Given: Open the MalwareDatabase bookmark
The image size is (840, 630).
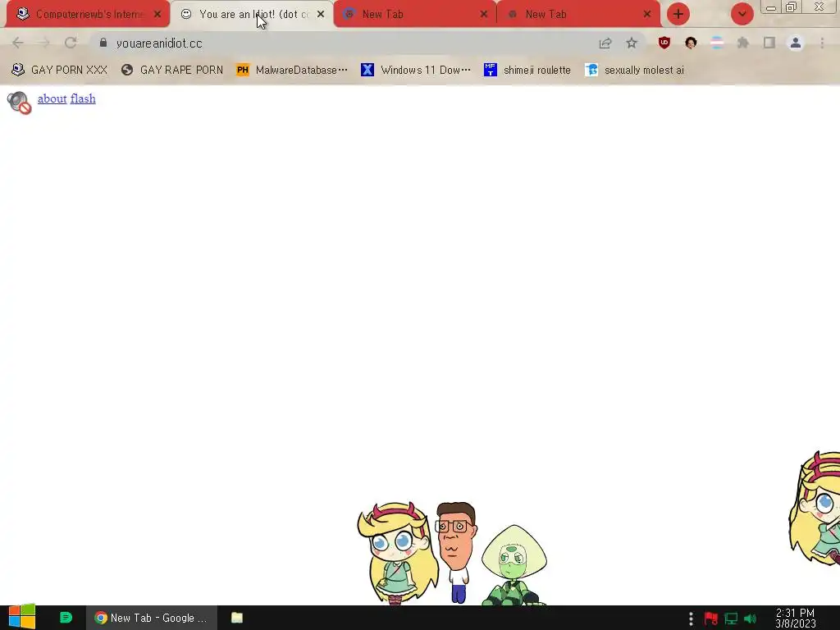Looking at the screenshot, I should tap(292, 70).
